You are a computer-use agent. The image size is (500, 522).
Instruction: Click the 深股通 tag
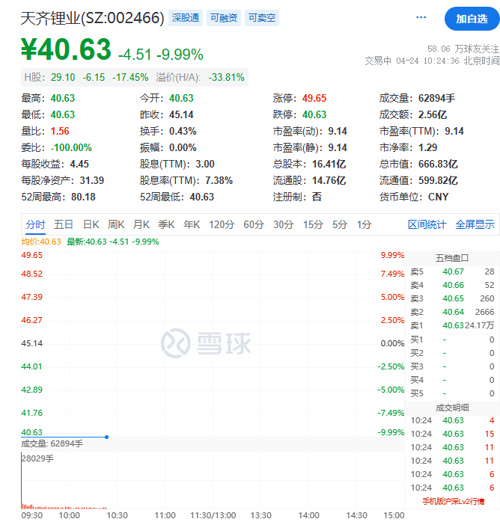[185, 18]
